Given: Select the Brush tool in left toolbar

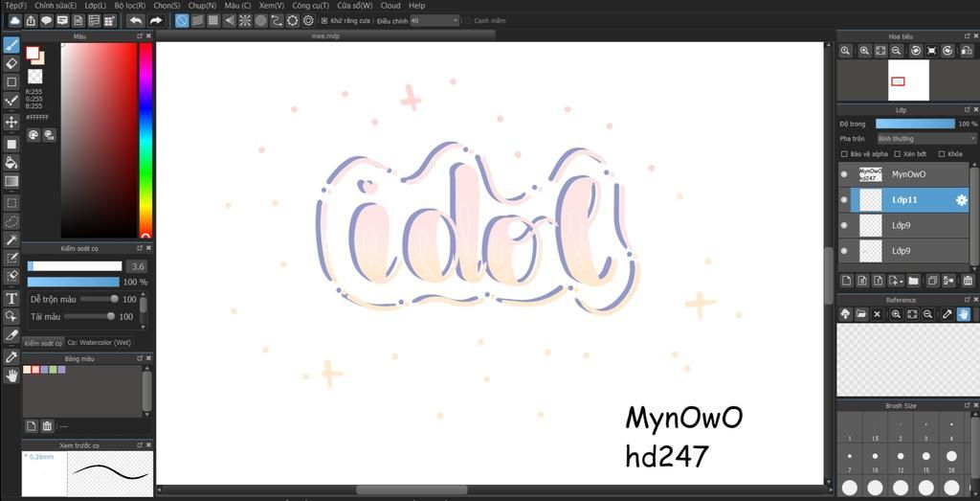Looking at the screenshot, I should (11, 45).
